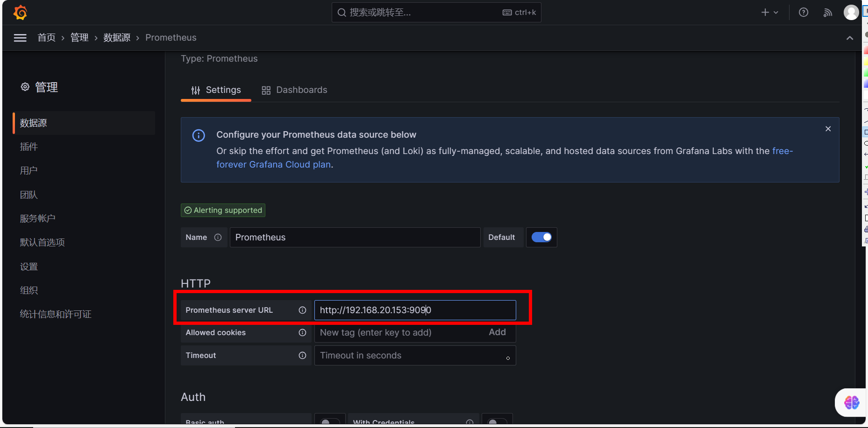Close the Prometheus info banner

coord(828,129)
